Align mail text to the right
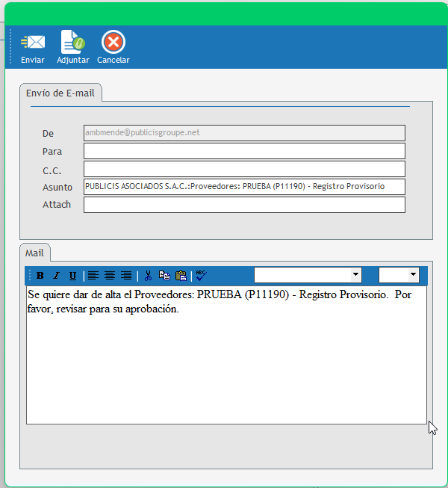This screenshot has width=448, height=488. [126, 276]
